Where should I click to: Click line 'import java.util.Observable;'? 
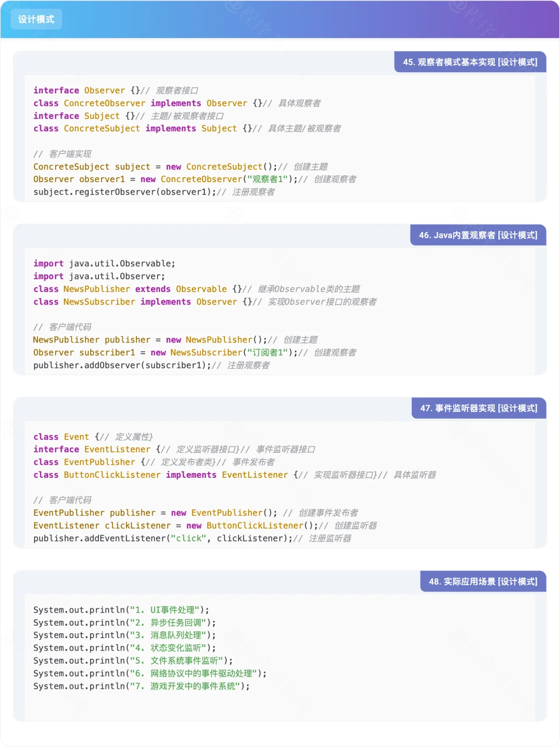104,264
